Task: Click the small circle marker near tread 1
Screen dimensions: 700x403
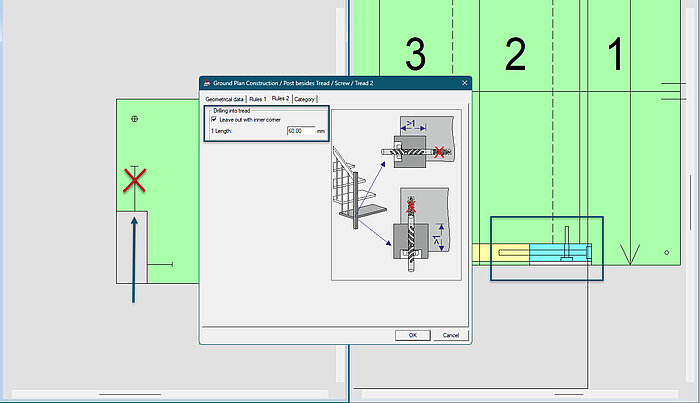Action: click(x=667, y=253)
